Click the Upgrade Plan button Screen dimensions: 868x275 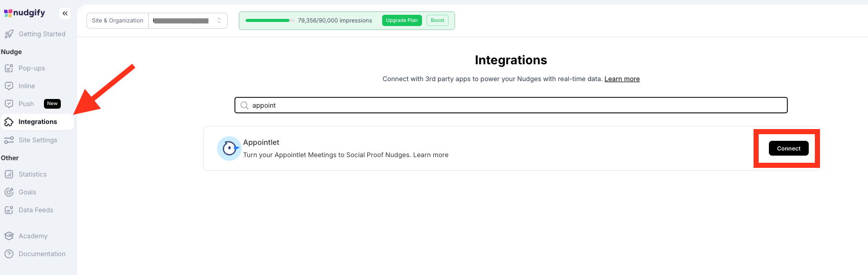tap(402, 20)
